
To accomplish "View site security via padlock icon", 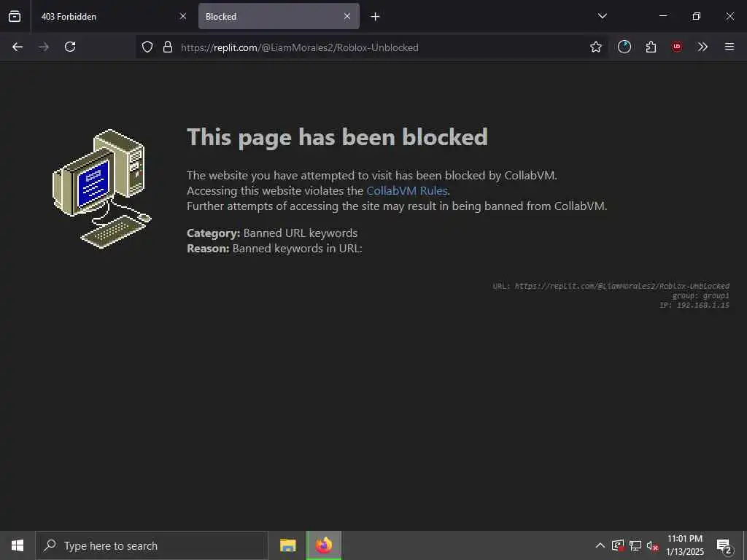I will (168, 47).
